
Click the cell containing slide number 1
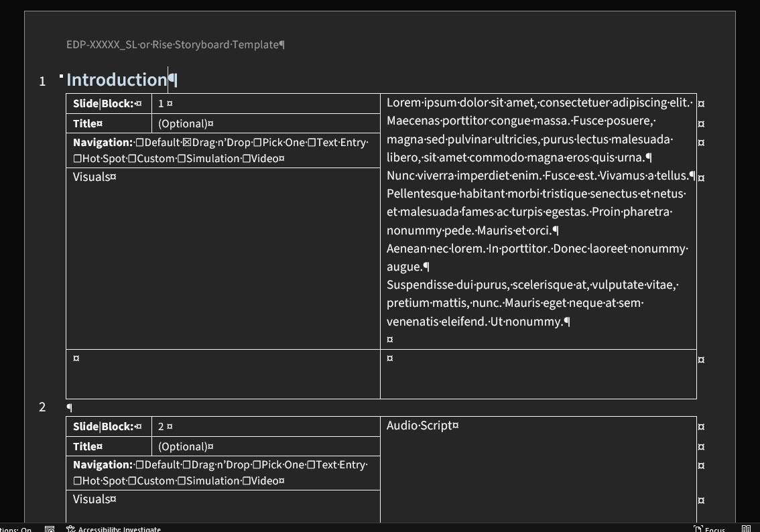[x=265, y=104]
